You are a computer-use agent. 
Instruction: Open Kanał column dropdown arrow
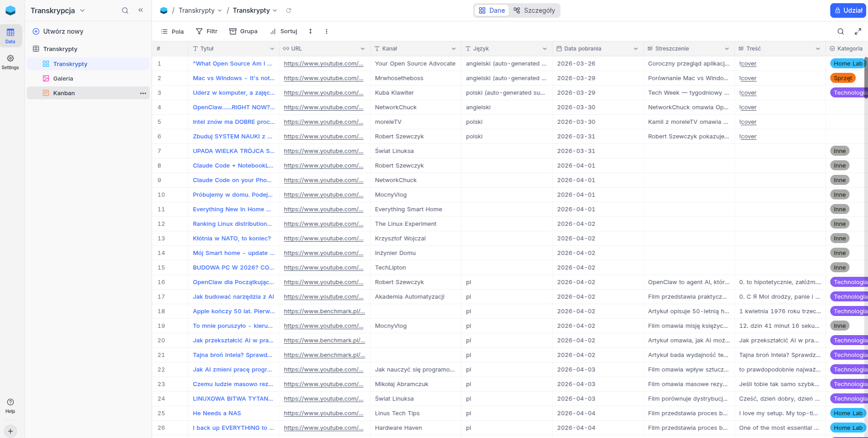click(x=454, y=49)
